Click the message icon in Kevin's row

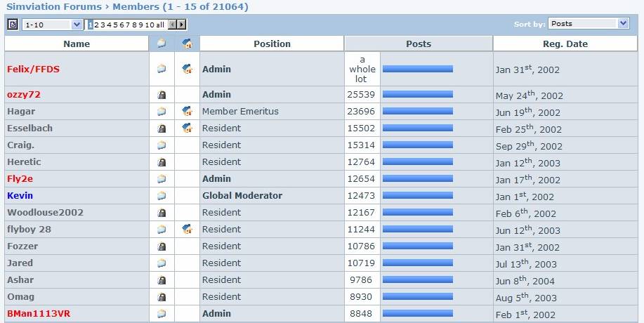pyautogui.click(x=162, y=196)
